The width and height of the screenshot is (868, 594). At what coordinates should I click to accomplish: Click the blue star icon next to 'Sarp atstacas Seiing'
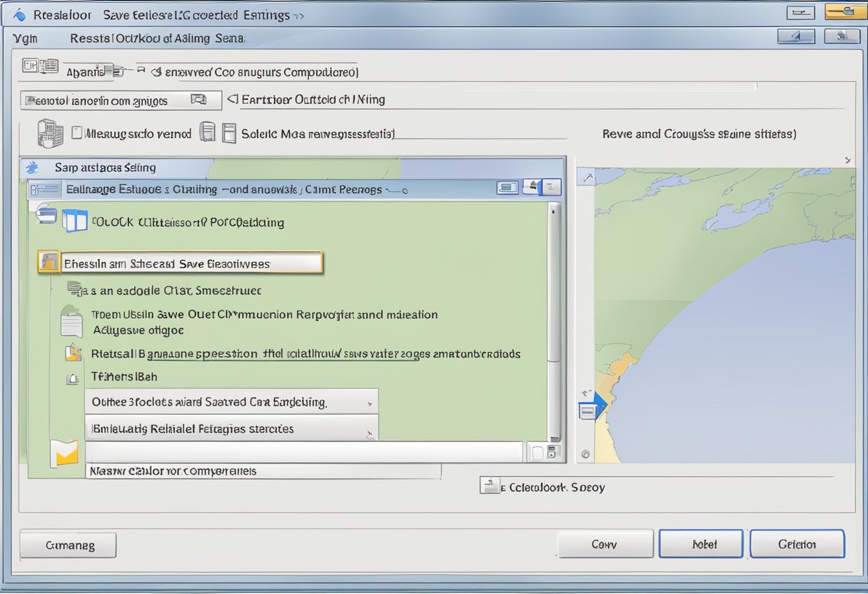point(31,168)
